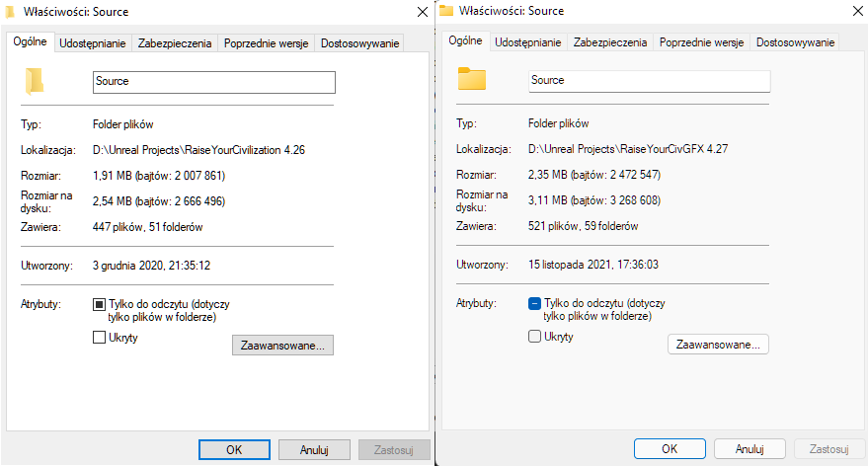Click size value 2,35 MB
868x466 pixels.
pos(594,175)
